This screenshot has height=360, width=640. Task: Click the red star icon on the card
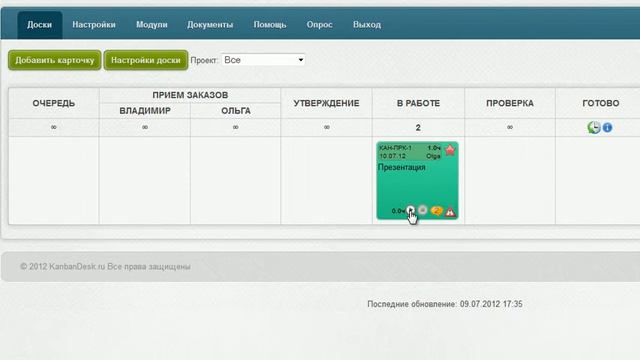450,150
